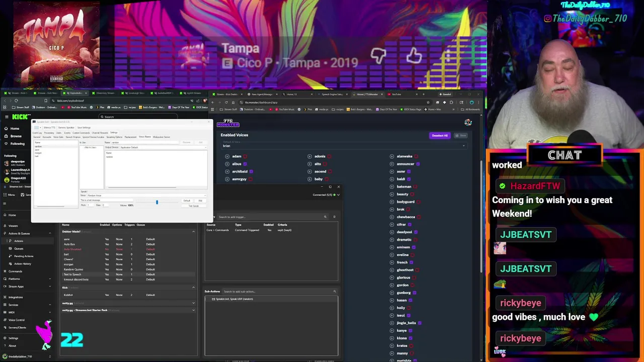Play preview of the adam voice
Image resolution: width=644 pixels, height=362 pixels.
(x=227, y=156)
